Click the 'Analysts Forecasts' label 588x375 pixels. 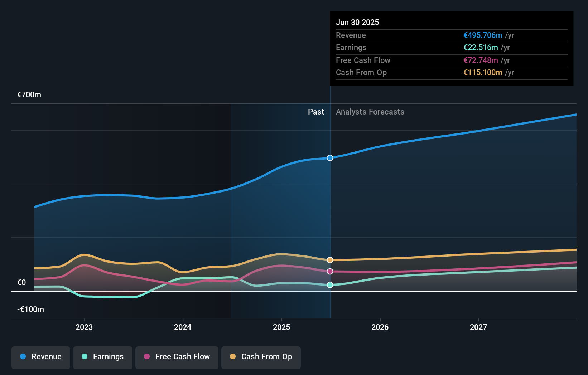tap(370, 112)
